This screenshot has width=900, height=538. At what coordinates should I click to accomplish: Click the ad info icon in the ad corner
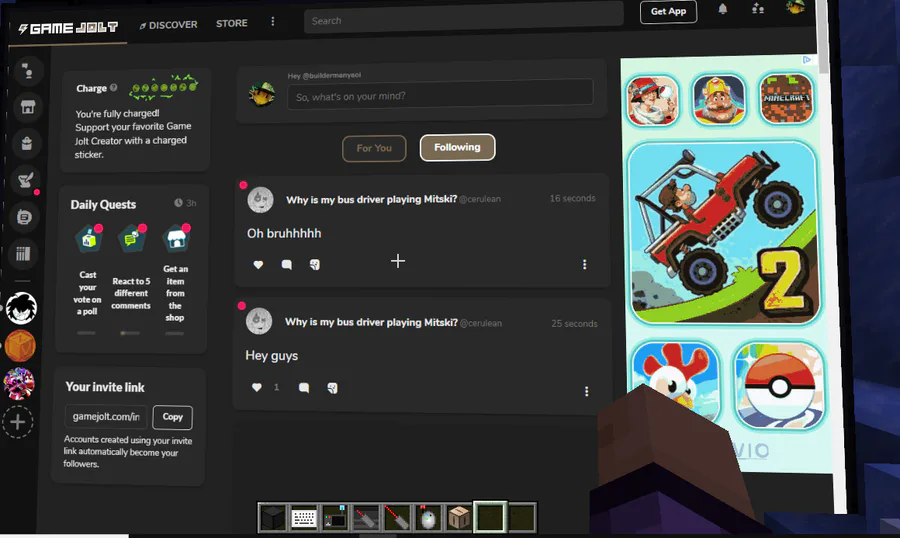806,60
